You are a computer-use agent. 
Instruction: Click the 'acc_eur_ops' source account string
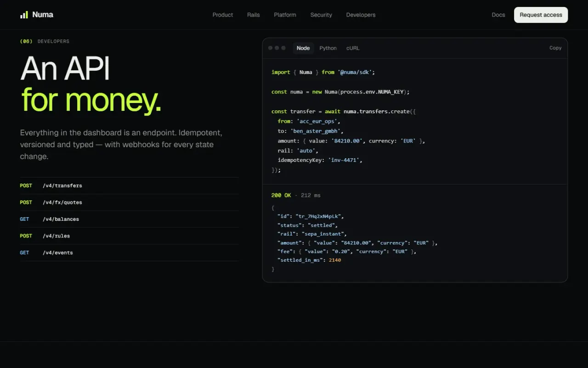pyautogui.click(x=317, y=121)
